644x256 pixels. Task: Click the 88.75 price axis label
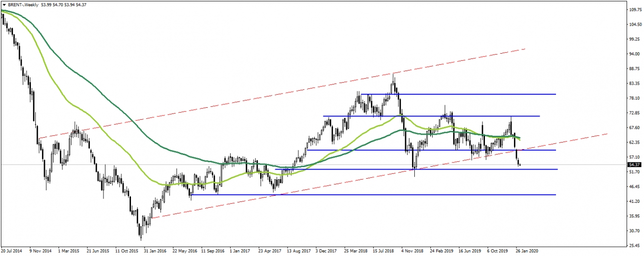tap(635, 69)
